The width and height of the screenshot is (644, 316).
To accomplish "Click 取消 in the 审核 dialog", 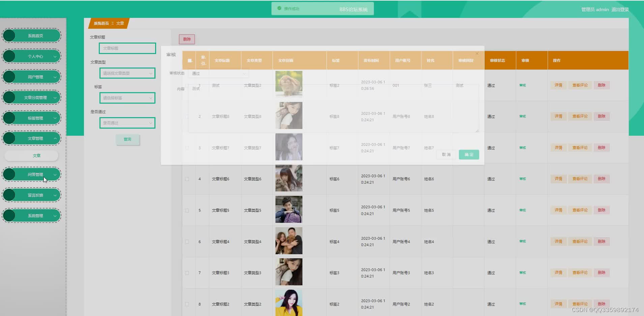I will pyautogui.click(x=446, y=155).
